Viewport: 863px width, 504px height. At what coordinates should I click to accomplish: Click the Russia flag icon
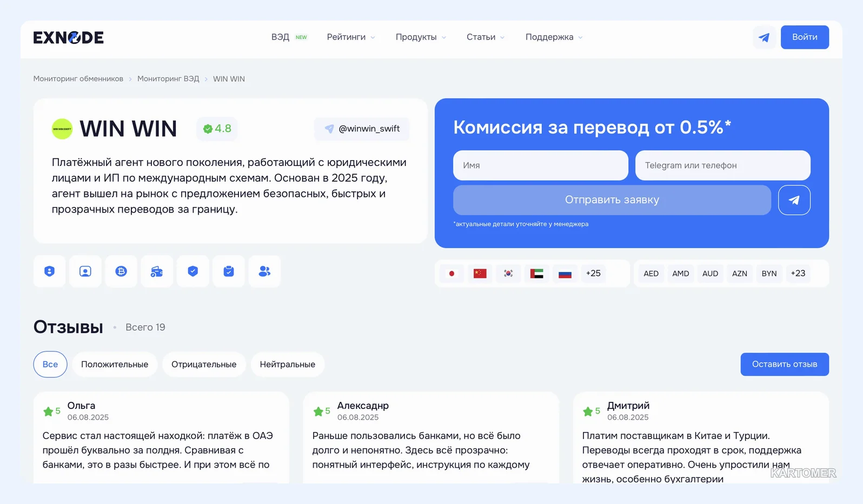coord(565,274)
